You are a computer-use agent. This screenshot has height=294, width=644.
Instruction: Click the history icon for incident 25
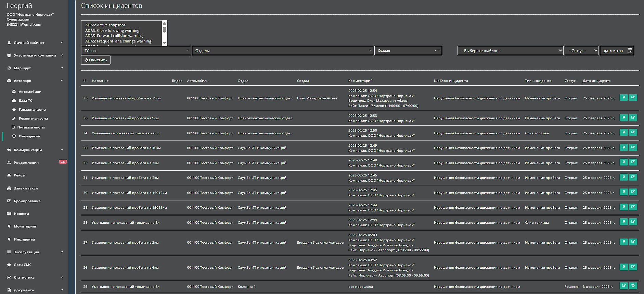(633, 286)
